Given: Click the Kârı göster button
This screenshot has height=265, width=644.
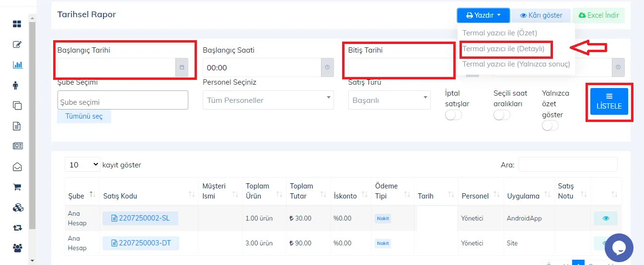Looking at the screenshot, I should tap(541, 15).
